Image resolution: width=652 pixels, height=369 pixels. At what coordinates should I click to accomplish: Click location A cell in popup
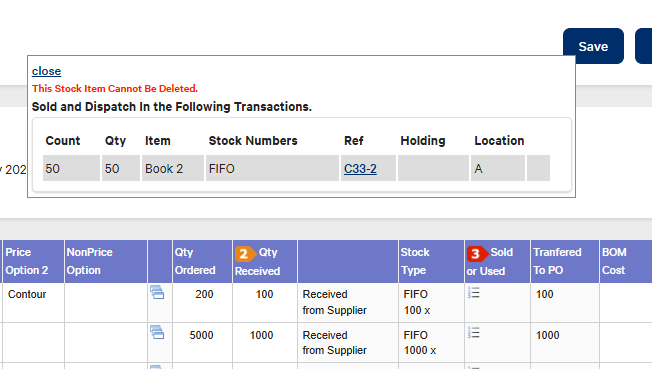[497, 168]
